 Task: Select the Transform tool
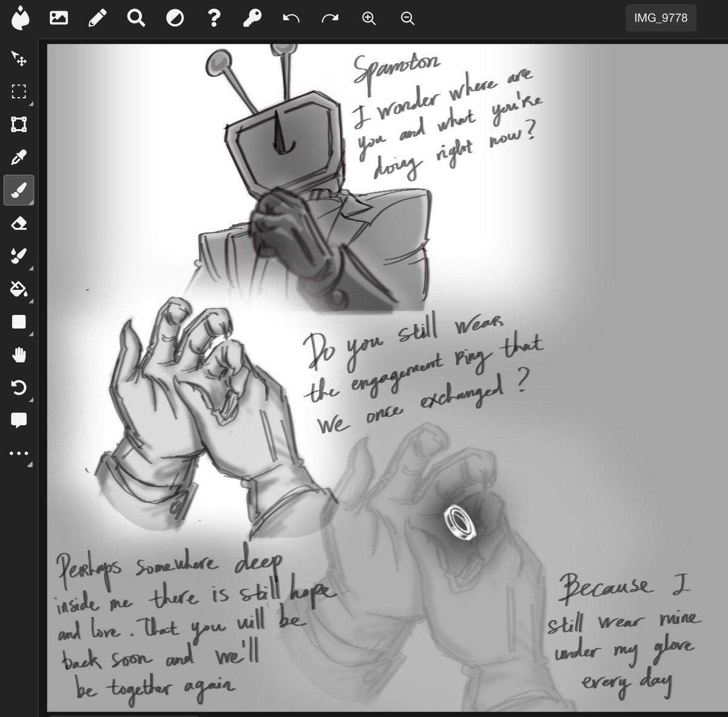click(x=19, y=124)
